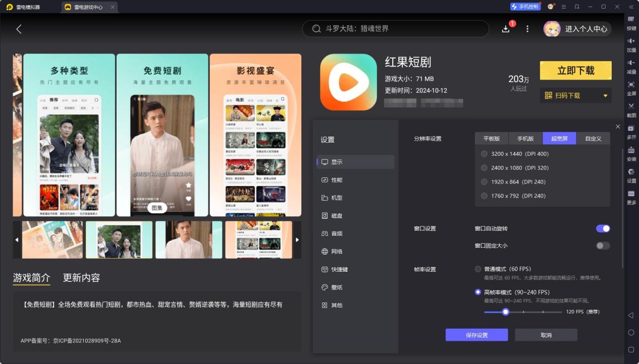639x364 pixels.
Task: Enable 窗口固定大小 switch
Action: [603, 246]
